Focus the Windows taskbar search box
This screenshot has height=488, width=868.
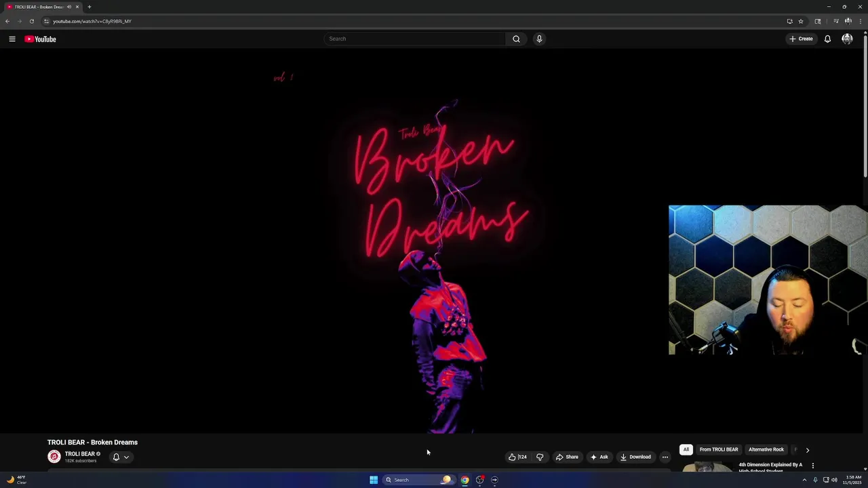[x=418, y=480]
